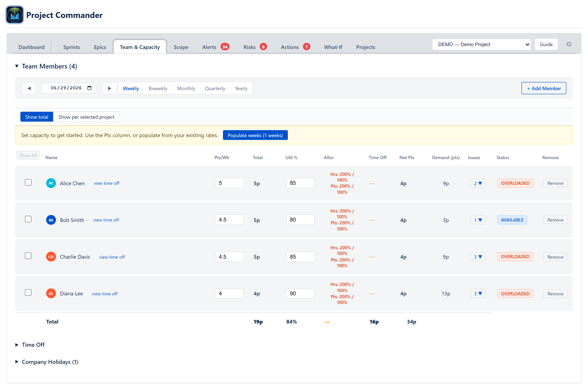Click the Risks badge showing 6
The image size is (588, 390).
click(263, 47)
